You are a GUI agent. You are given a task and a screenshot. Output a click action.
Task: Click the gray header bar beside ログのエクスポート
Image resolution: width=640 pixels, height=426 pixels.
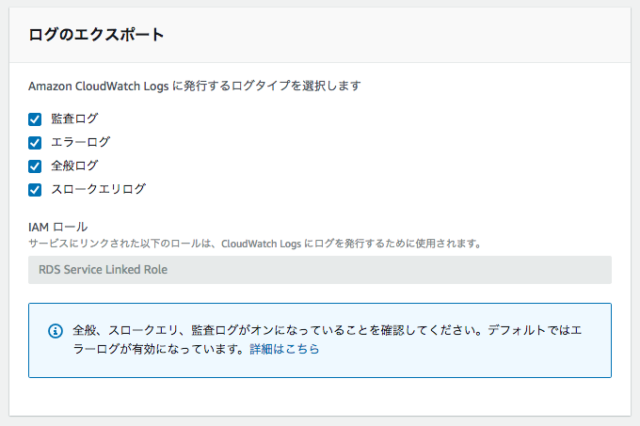396,35
